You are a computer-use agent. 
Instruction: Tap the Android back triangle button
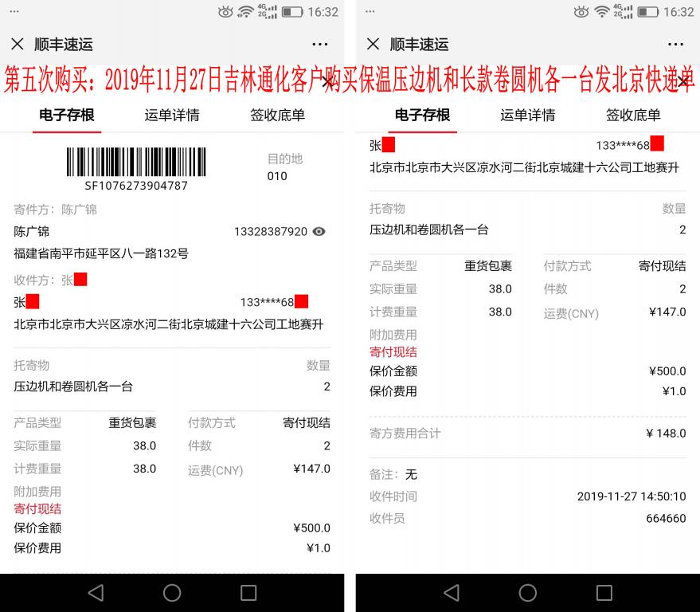point(96,593)
